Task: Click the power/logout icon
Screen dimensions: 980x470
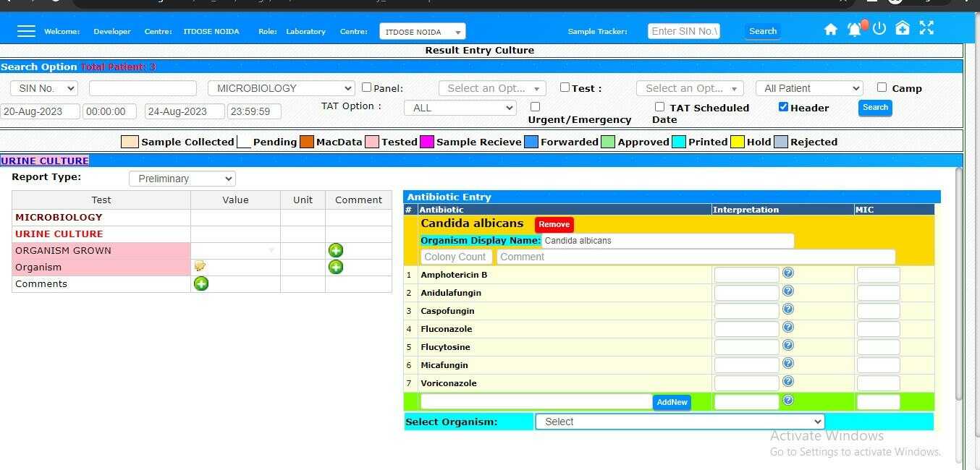Action: (x=879, y=29)
